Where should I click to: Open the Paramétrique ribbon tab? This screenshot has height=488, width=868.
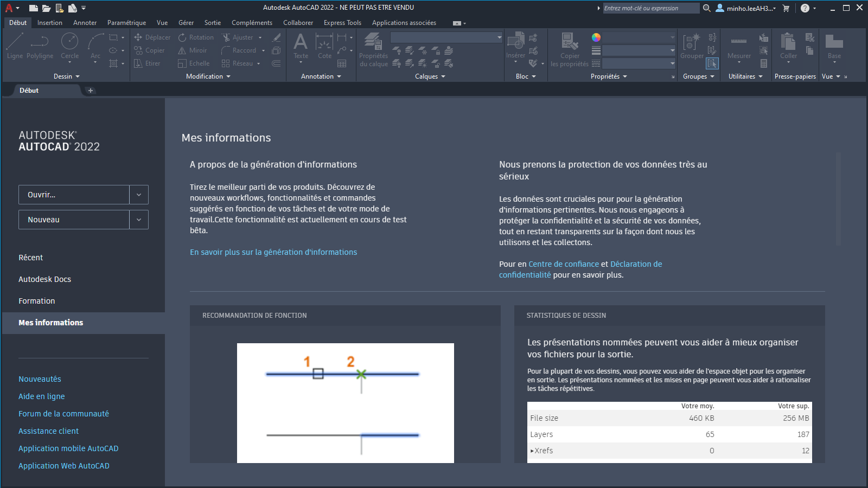[x=126, y=23]
